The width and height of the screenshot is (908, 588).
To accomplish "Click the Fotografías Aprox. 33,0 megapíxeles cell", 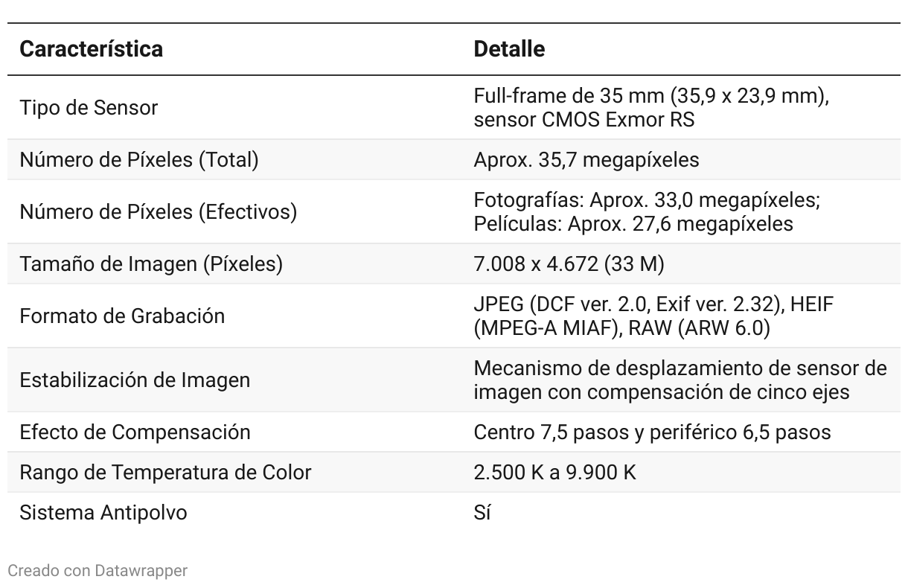I will 647,211.
